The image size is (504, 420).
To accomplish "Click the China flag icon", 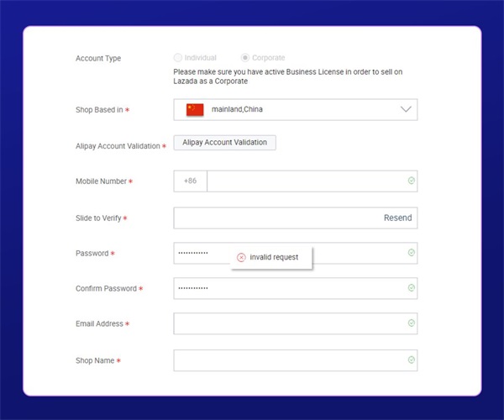I will (195, 109).
